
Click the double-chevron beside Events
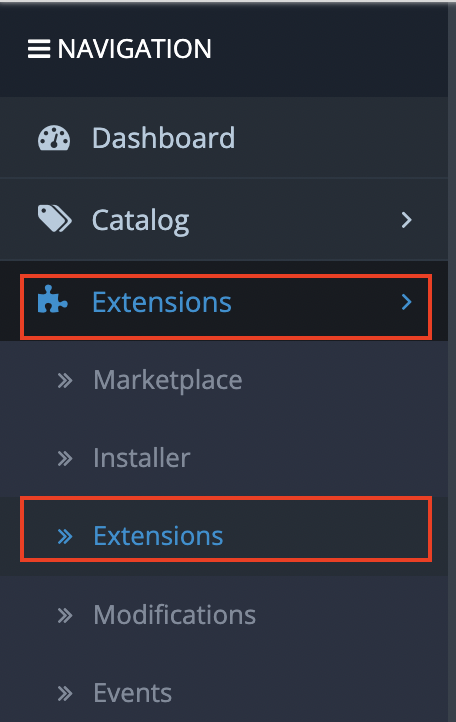[65, 693]
